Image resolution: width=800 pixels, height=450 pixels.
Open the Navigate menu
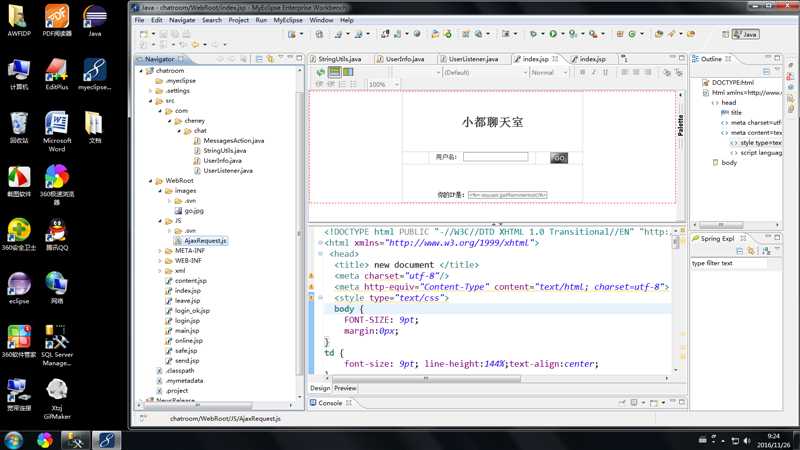point(182,20)
